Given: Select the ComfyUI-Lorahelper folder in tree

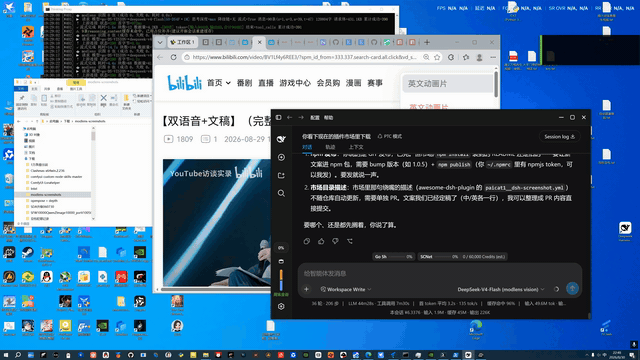Looking at the screenshot, I should pos(45,183).
